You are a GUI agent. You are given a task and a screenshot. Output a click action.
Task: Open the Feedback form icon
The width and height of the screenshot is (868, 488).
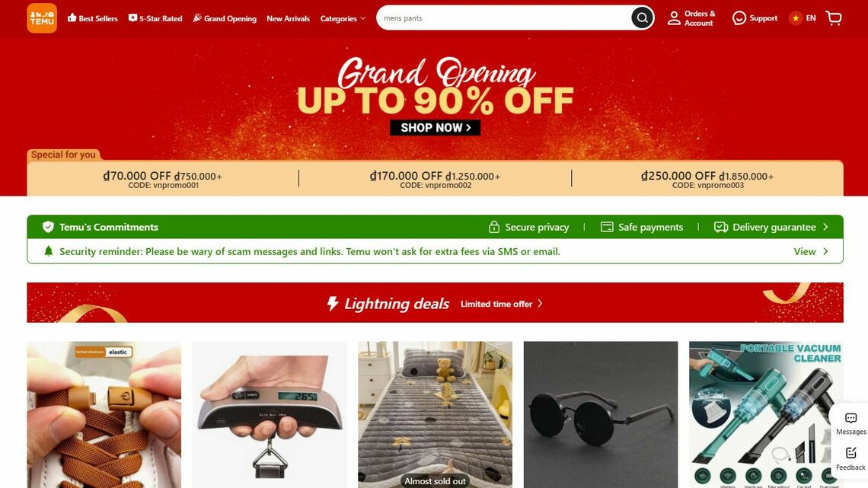pos(850,454)
